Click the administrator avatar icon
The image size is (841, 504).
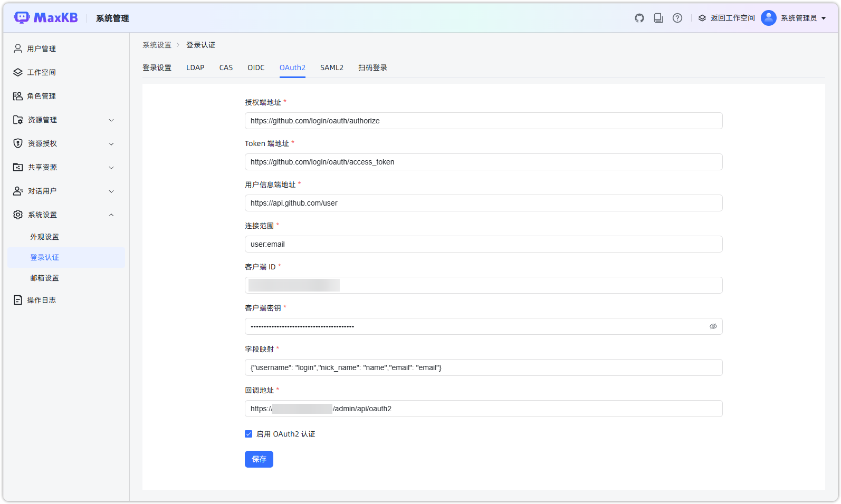pyautogui.click(x=768, y=18)
